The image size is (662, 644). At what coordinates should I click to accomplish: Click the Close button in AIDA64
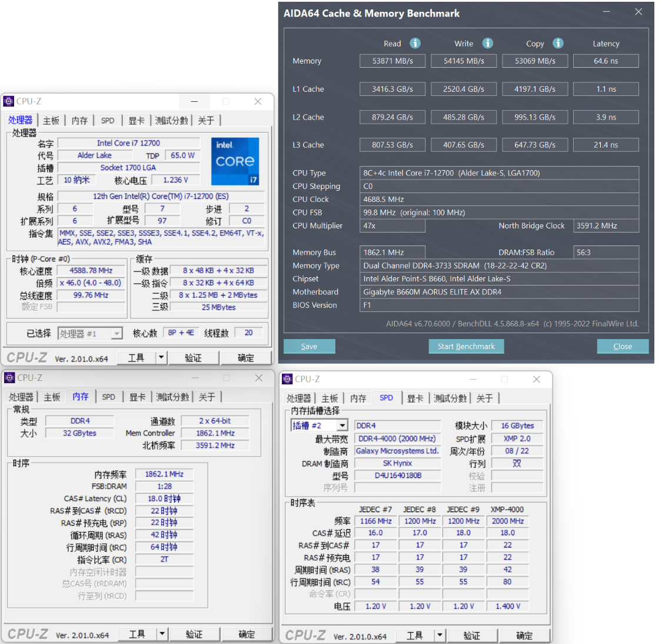623,346
